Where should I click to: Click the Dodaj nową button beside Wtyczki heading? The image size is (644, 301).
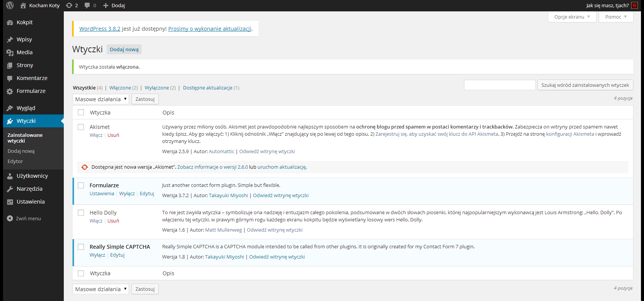[124, 49]
